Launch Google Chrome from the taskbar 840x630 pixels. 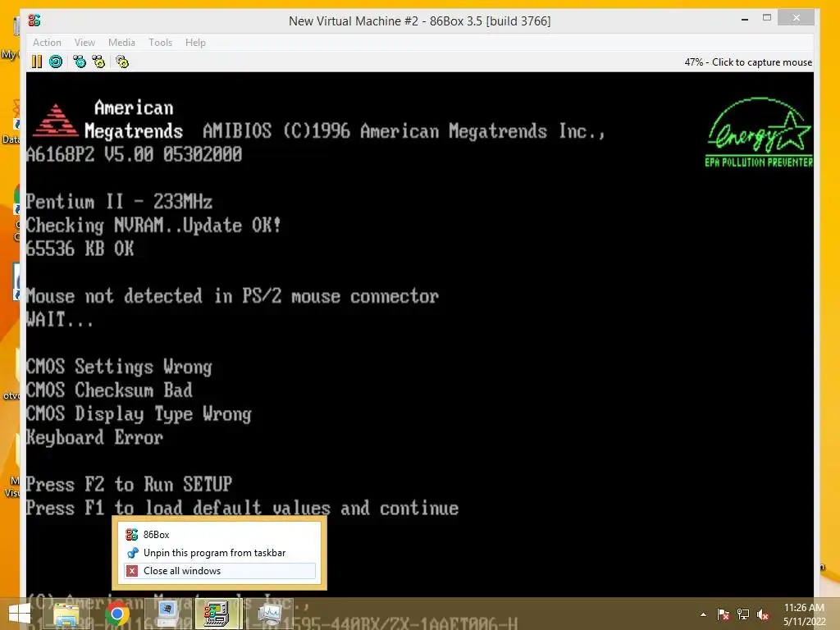(117, 614)
